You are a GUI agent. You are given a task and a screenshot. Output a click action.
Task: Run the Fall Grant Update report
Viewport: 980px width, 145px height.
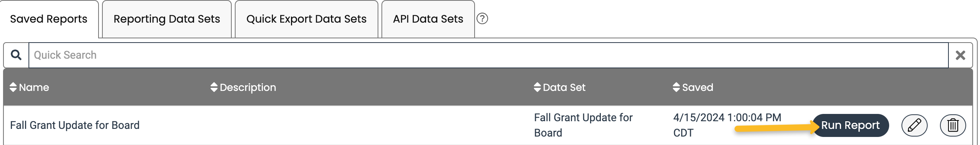tap(850, 125)
